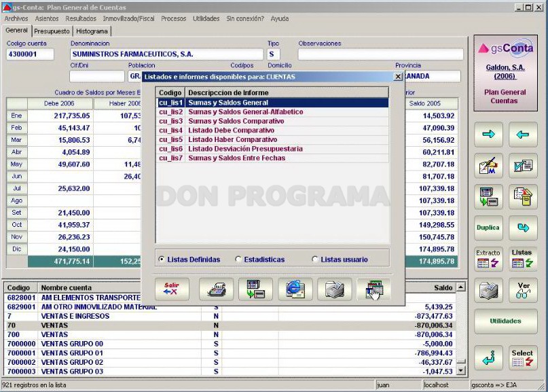Click the Select button with list icon
The height and width of the screenshot is (392, 548).
pos(523,358)
